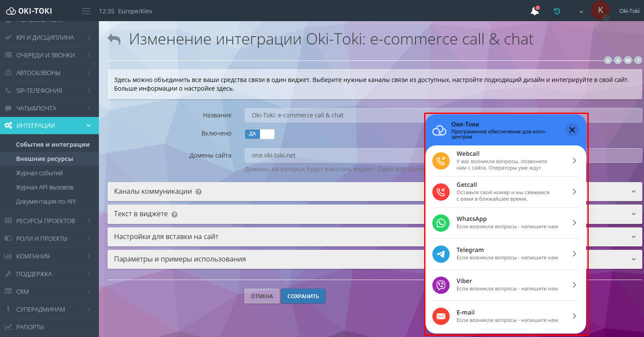The height and width of the screenshot is (337, 644).
Task: Select the Telegram channel icon
Action: pyautogui.click(x=441, y=254)
